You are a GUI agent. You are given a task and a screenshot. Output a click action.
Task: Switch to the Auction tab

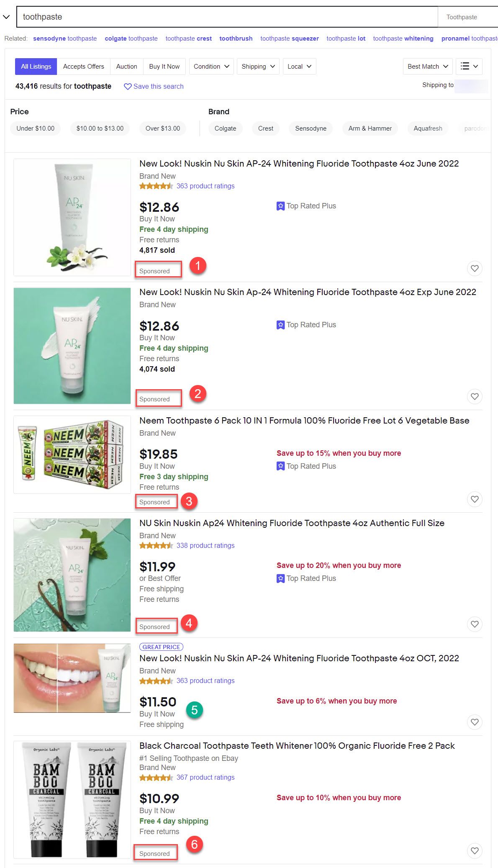pyautogui.click(x=126, y=66)
